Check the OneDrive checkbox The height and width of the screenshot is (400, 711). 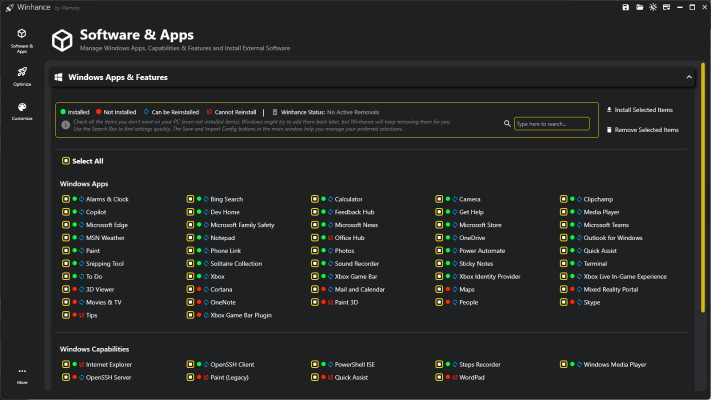coord(439,238)
